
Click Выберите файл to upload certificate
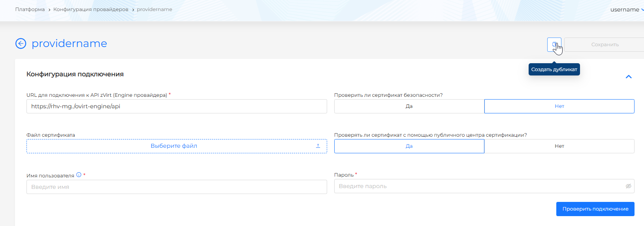tap(174, 146)
